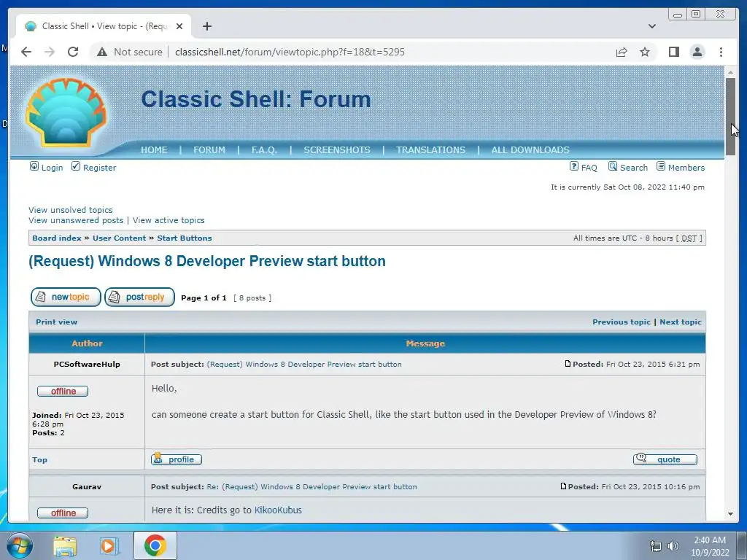
Task: Click the share page icon in address bar
Action: tap(622, 52)
